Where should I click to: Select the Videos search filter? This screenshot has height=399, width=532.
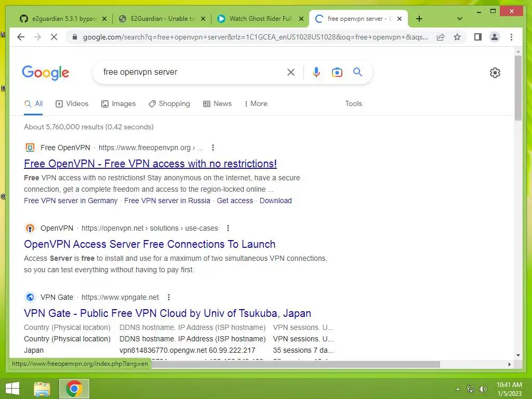pos(72,104)
